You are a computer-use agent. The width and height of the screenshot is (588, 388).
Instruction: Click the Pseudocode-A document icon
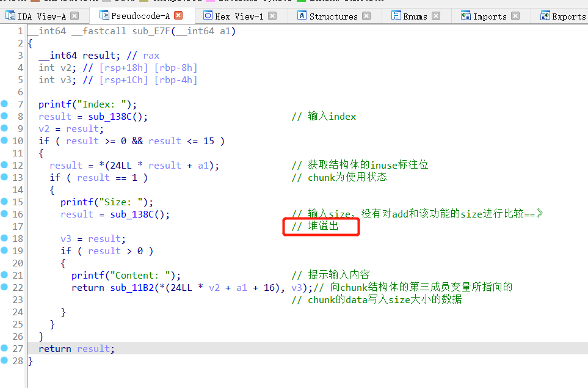pos(104,15)
